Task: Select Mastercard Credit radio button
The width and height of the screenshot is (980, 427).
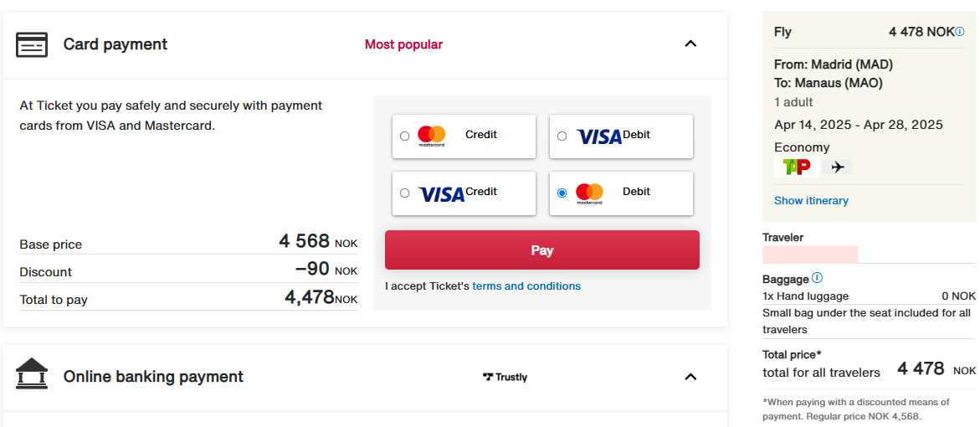Action: (x=404, y=136)
